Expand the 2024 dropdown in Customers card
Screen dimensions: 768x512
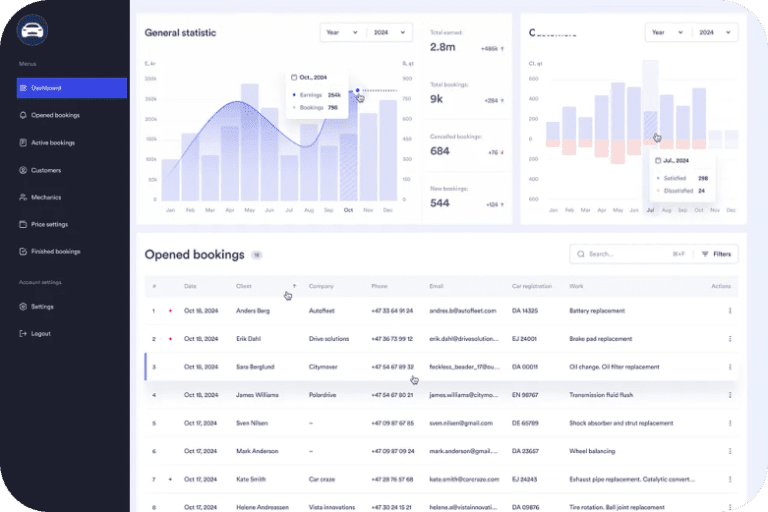click(715, 32)
